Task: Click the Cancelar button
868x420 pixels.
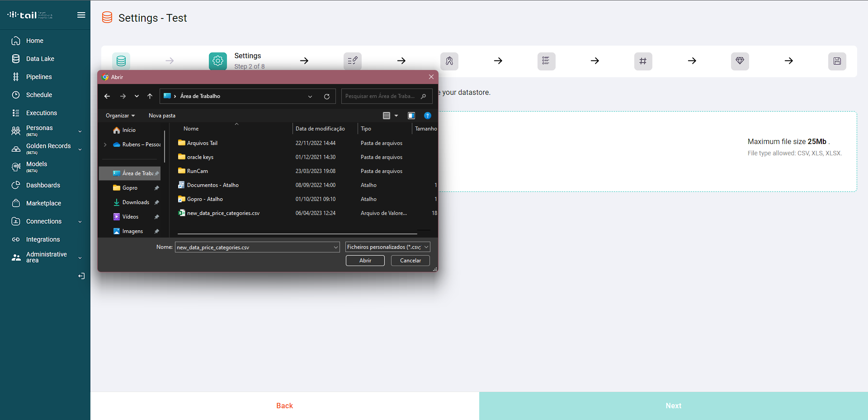Action: tap(410, 261)
